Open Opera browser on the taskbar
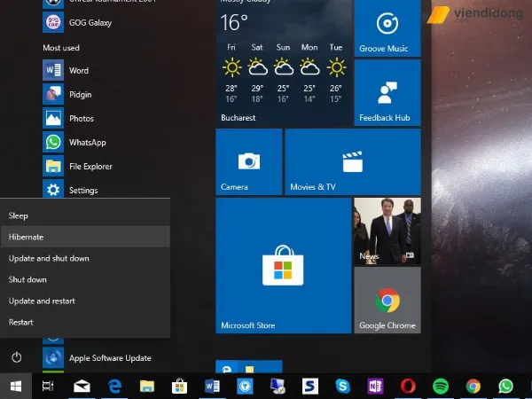532x399 pixels. (x=408, y=386)
